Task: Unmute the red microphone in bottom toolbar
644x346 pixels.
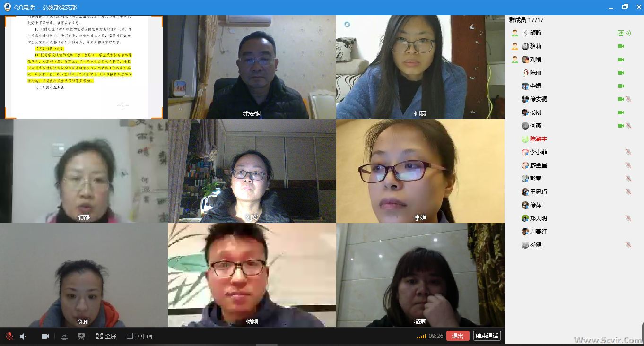Action: (9, 336)
